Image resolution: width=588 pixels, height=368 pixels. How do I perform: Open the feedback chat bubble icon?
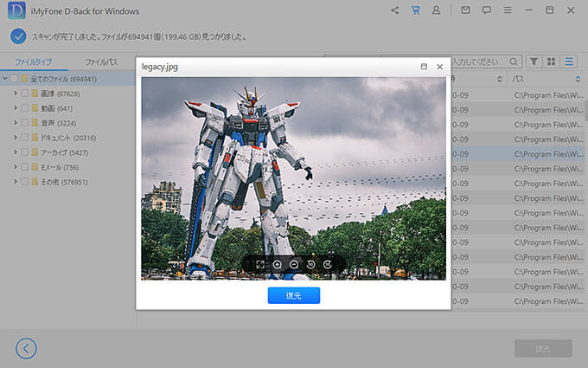pyautogui.click(x=487, y=11)
